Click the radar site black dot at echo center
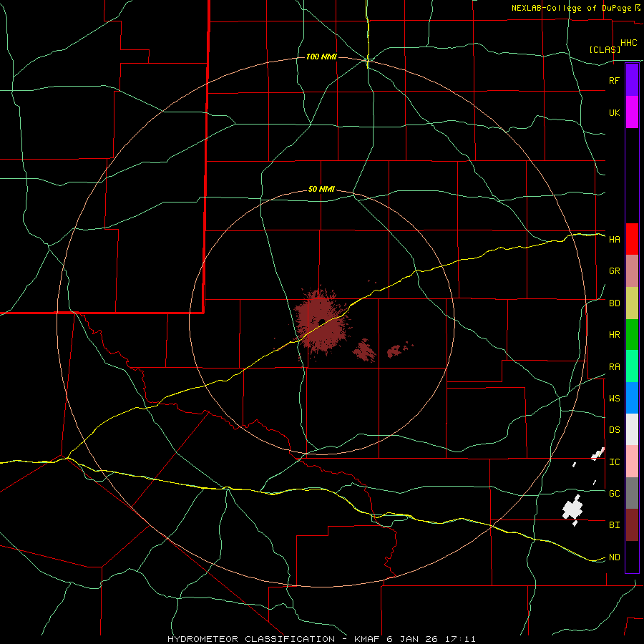This screenshot has width=644, height=644. click(321, 321)
